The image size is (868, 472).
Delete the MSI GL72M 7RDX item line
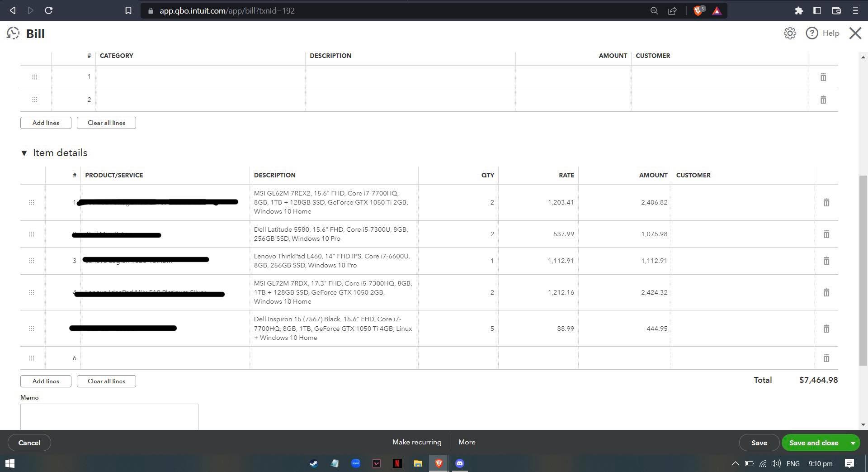tap(826, 292)
